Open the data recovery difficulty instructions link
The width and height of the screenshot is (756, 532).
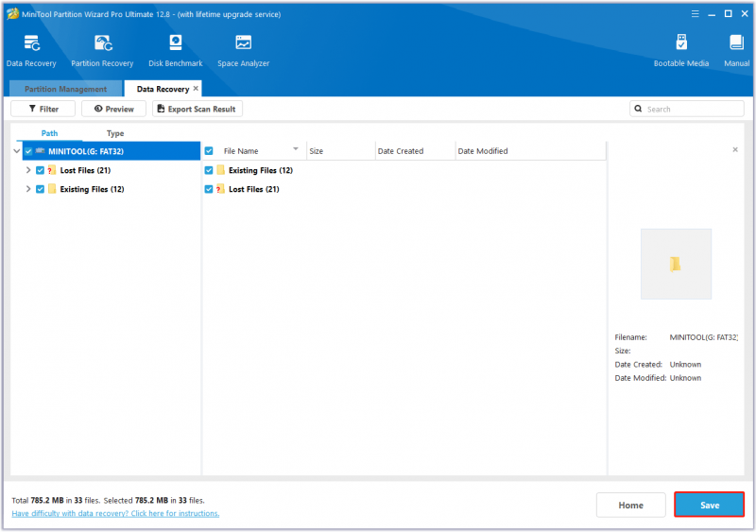115,513
